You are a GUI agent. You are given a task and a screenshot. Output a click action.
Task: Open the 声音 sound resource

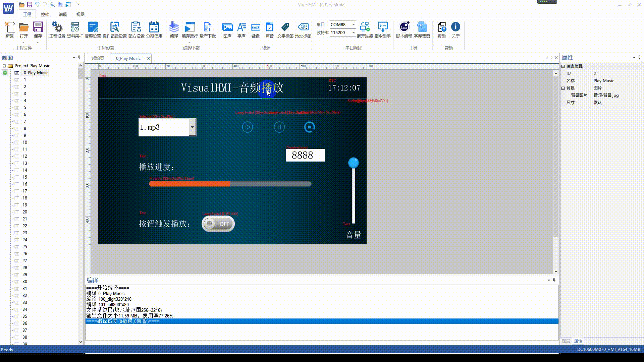coord(270,30)
